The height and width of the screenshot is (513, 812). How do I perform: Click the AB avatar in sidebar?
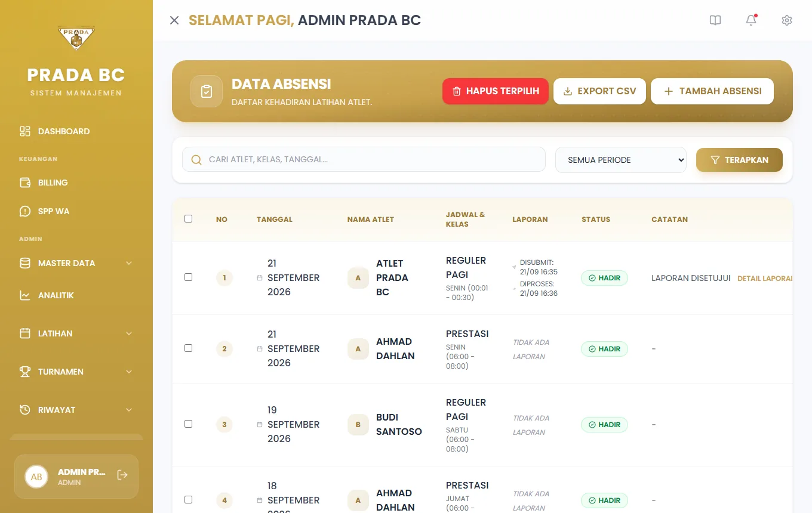(x=36, y=477)
